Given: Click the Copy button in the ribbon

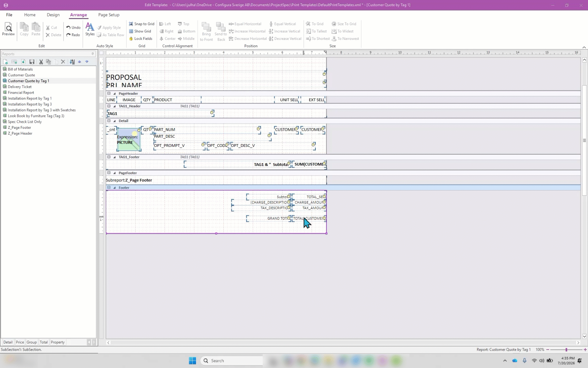Looking at the screenshot, I should pyautogui.click(x=24, y=29).
